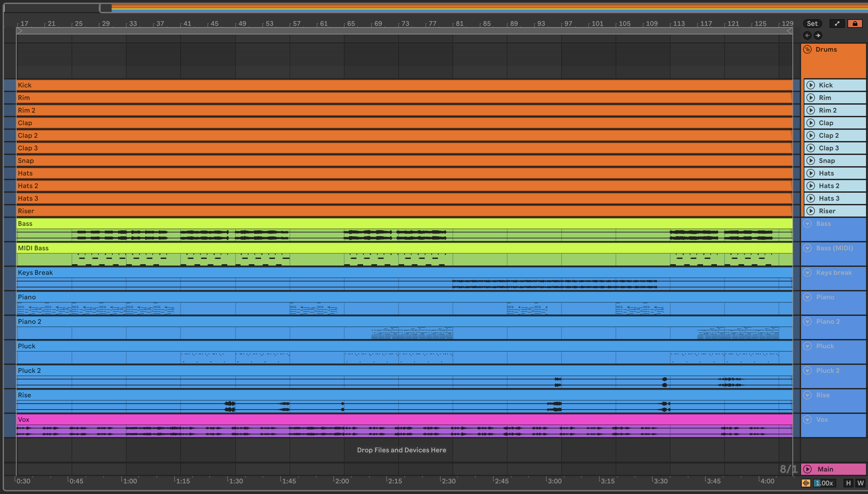Image resolution: width=868 pixels, height=494 pixels.
Task: Click bar 65 on the beat ruler
Action: pyautogui.click(x=350, y=24)
